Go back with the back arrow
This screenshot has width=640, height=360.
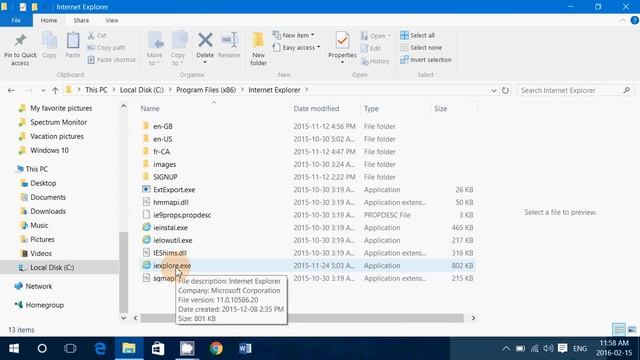coord(11,90)
